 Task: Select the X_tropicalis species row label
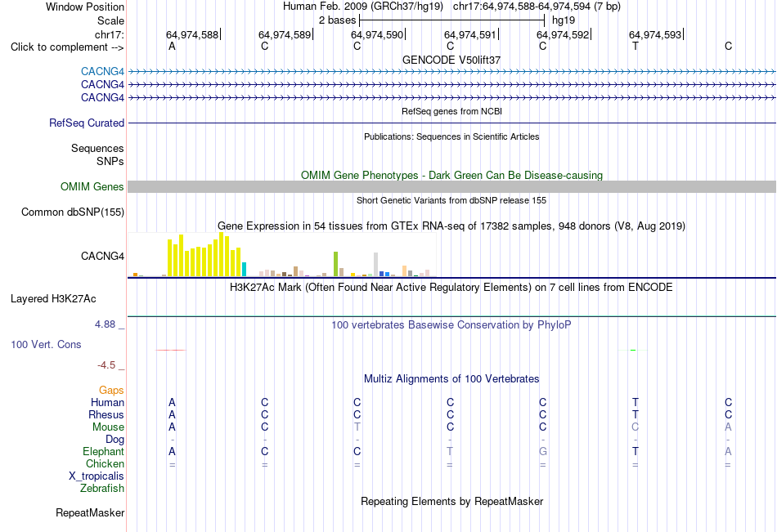click(x=97, y=476)
